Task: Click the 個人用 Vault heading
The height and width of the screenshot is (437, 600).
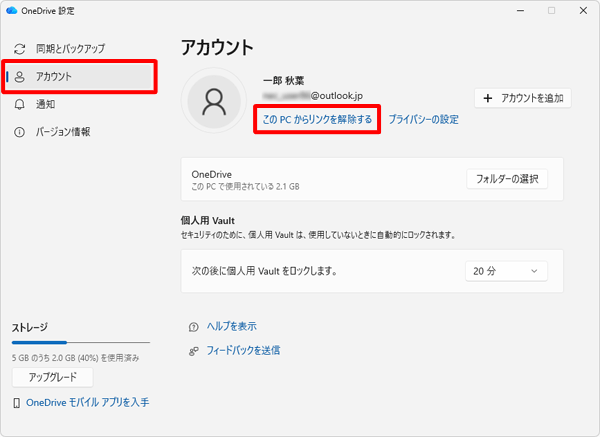Action: pos(208,221)
